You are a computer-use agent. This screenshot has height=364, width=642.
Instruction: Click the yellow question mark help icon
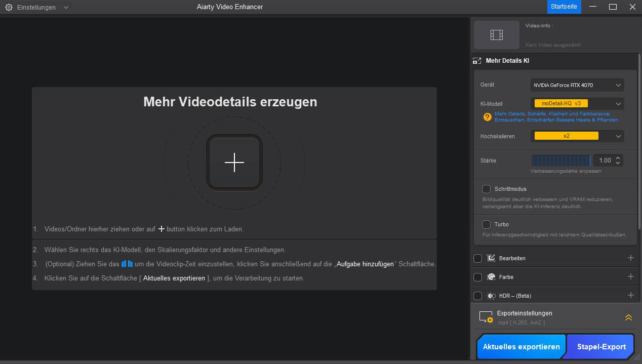487,117
